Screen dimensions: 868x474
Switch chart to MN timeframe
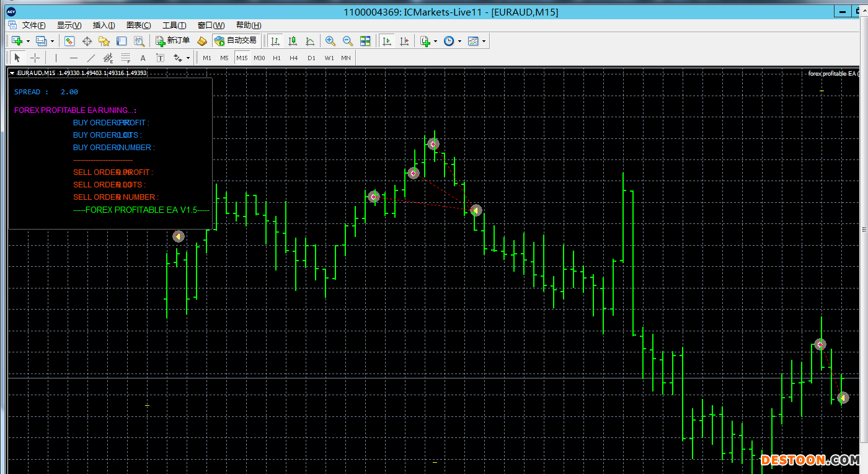pyautogui.click(x=346, y=58)
